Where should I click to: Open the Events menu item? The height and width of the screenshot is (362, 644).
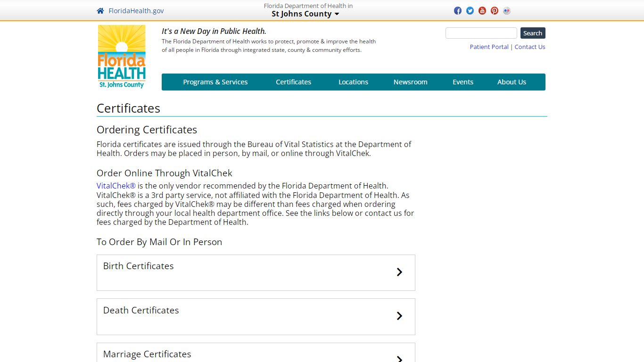(463, 82)
